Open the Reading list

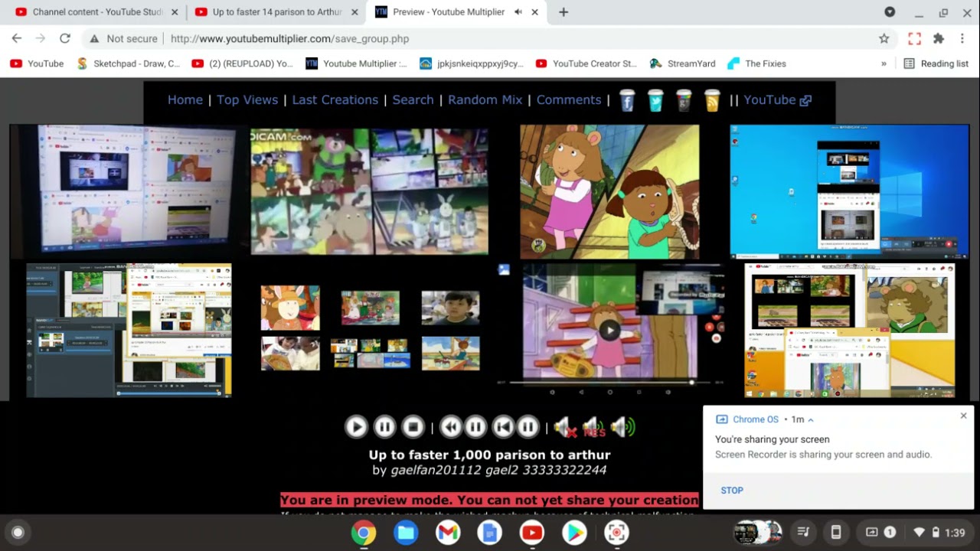(x=936, y=64)
